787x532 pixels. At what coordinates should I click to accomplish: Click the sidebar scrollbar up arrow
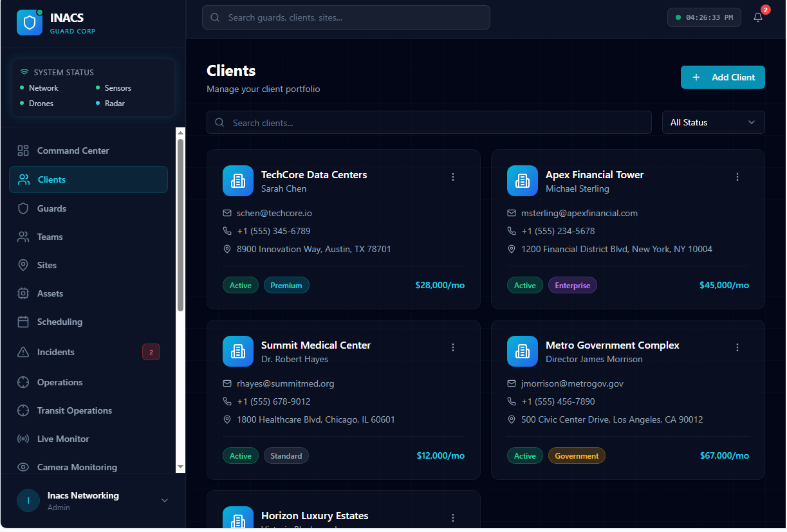point(181,133)
